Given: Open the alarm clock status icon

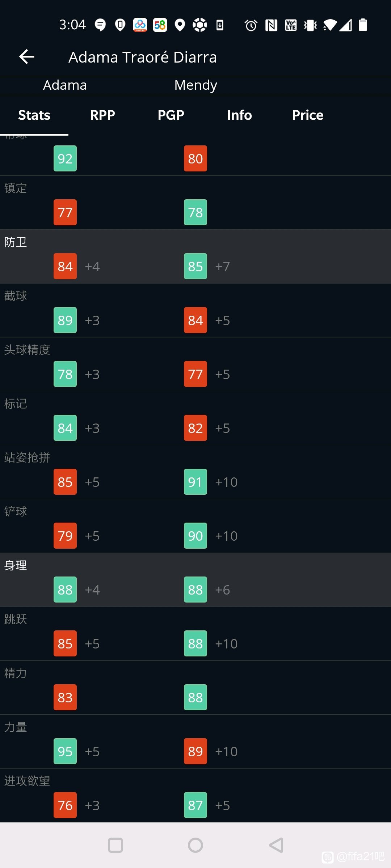Looking at the screenshot, I should [251, 25].
